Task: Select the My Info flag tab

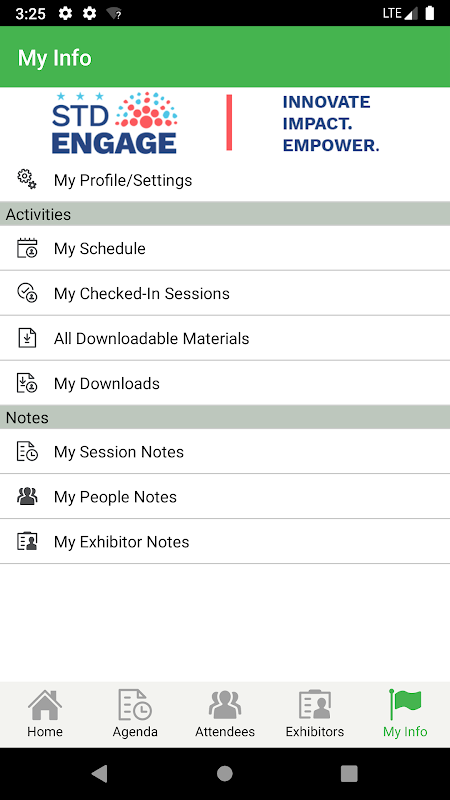Action: 405,714
